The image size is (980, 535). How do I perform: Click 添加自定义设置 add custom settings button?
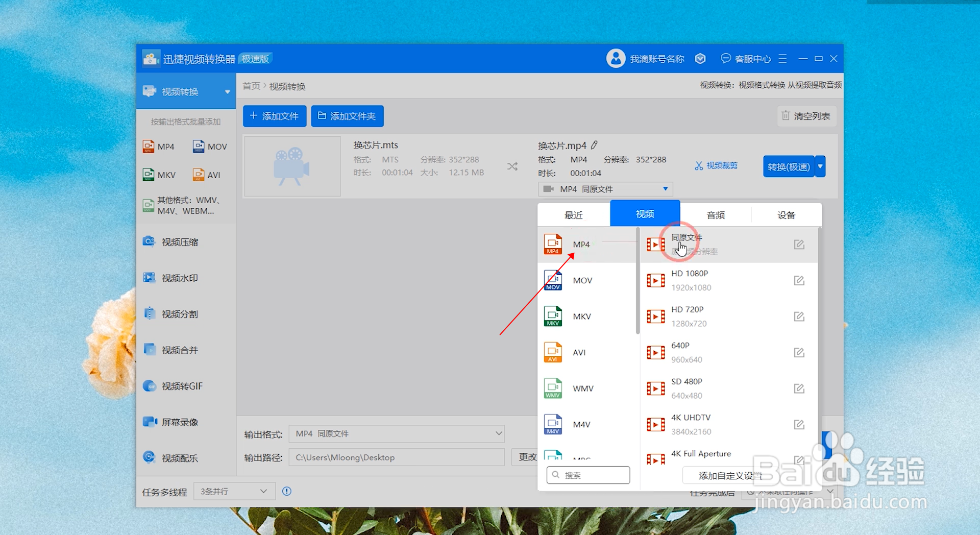pos(729,475)
